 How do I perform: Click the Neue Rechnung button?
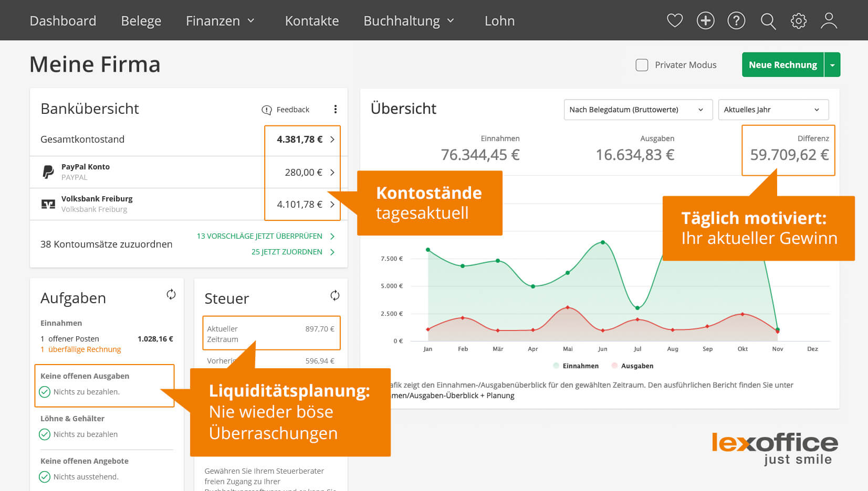point(782,65)
